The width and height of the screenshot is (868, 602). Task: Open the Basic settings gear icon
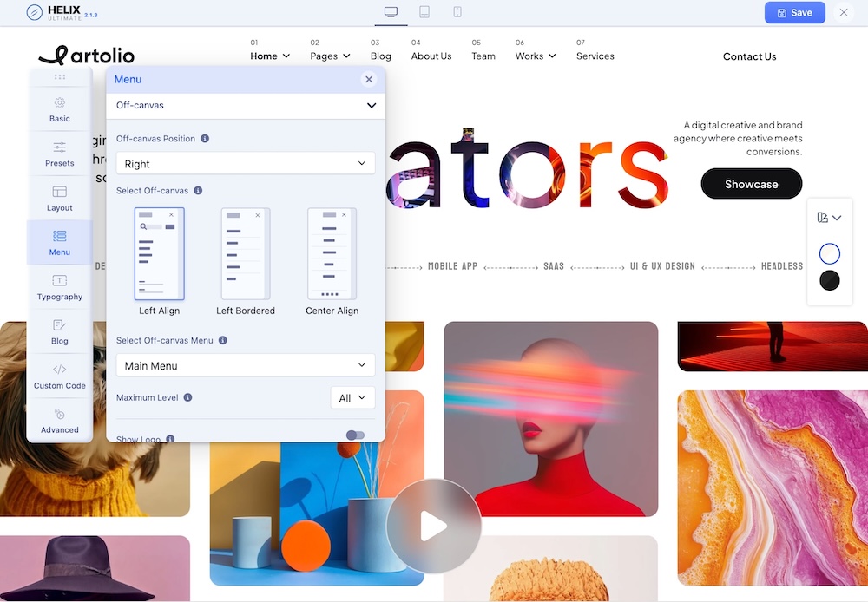tap(60, 103)
